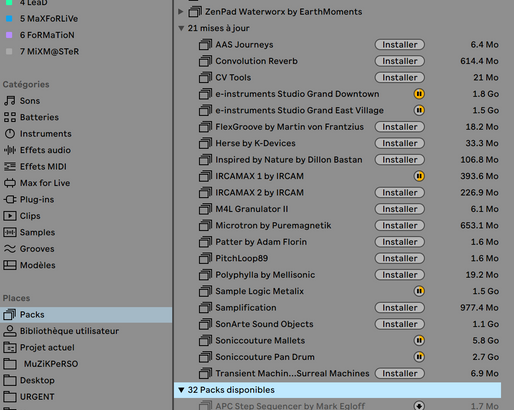
Task: Install Patter by Adam Florin
Action: [400, 242]
